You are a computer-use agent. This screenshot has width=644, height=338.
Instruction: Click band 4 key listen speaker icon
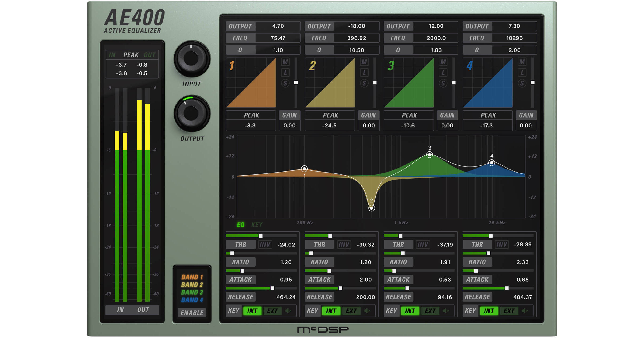(525, 311)
